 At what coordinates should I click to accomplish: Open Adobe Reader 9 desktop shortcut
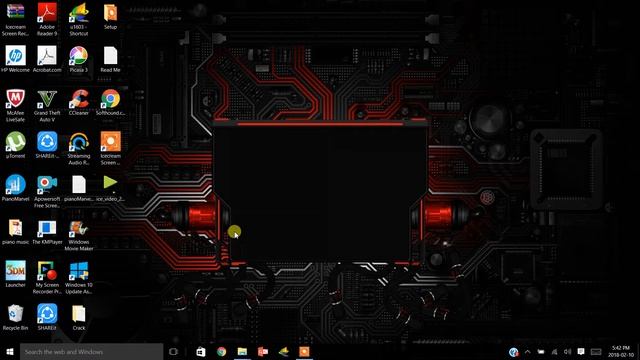coord(47,19)
